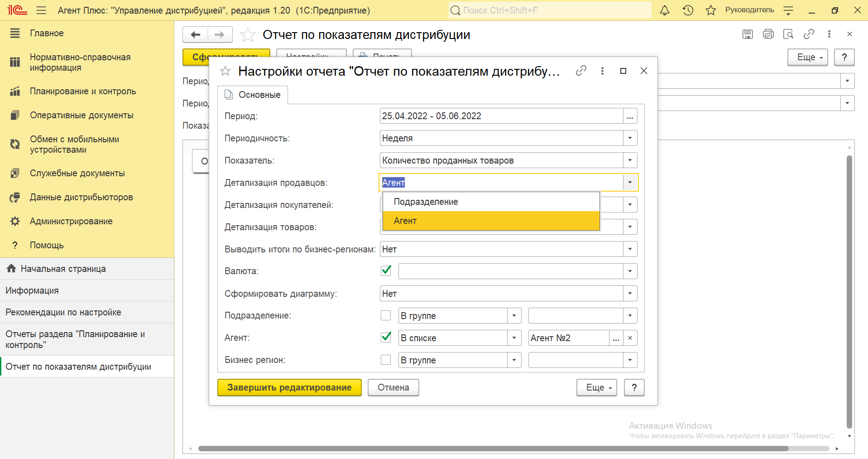Click the printer icon in report header

point(768,34)
